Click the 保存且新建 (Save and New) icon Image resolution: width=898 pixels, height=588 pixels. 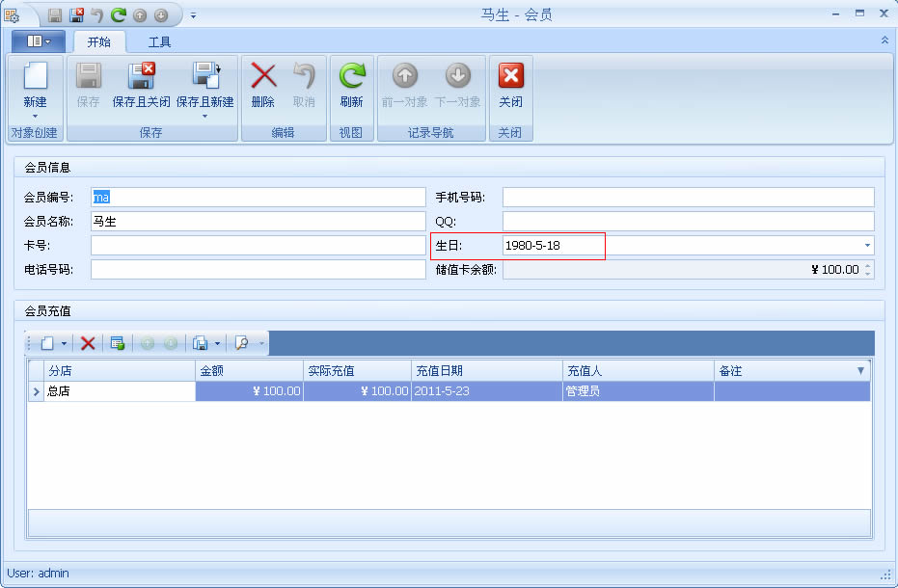click(x=204, y=77)
